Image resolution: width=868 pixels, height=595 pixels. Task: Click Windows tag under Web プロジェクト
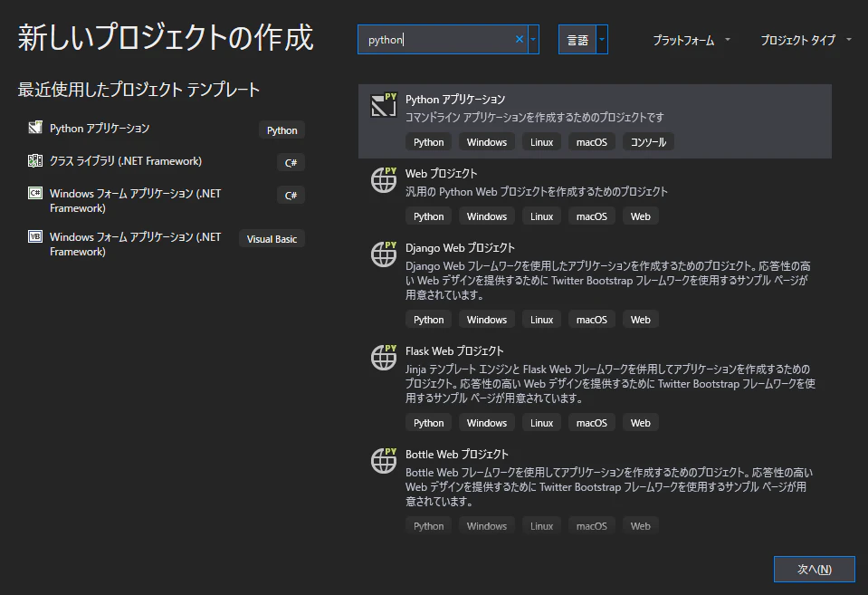(487, 216)
